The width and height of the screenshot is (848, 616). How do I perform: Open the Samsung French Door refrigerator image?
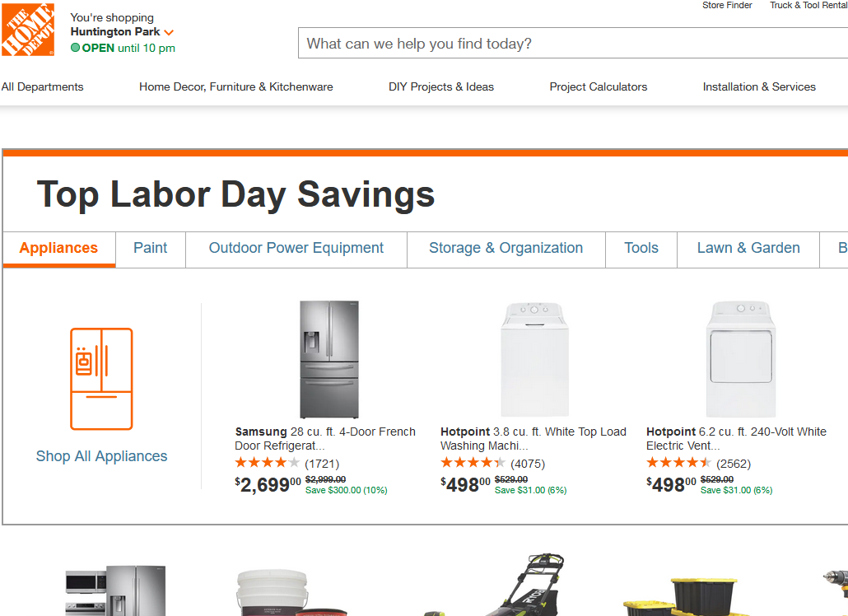tap(329, 359)
